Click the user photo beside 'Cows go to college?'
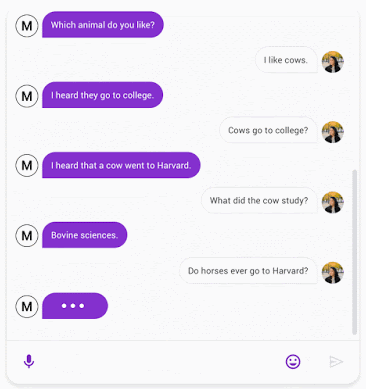This screenshot has width=366, height=389. coord(333,132)
